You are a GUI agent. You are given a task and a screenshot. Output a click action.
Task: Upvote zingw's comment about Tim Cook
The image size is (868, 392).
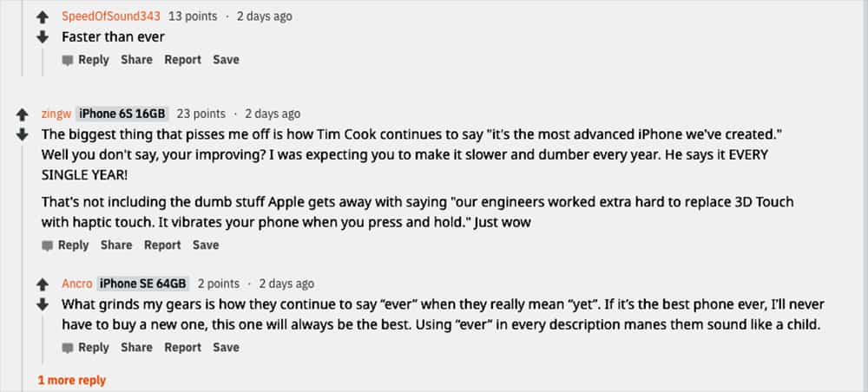click(x=22, y=114)
